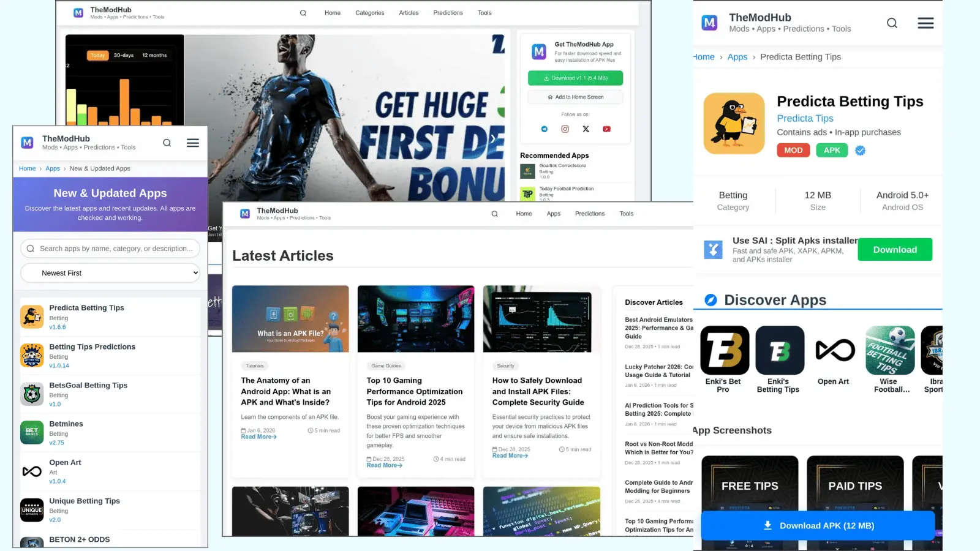Open What is an APK File thumbnail
Viewport: 980px width, 551px height.
coord(290,319)
